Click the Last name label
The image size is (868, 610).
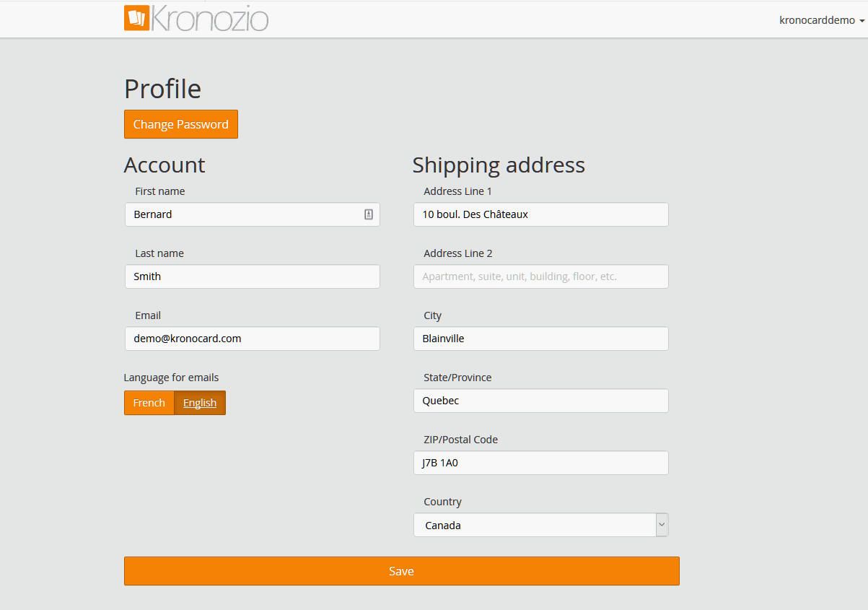click(159, 253)
